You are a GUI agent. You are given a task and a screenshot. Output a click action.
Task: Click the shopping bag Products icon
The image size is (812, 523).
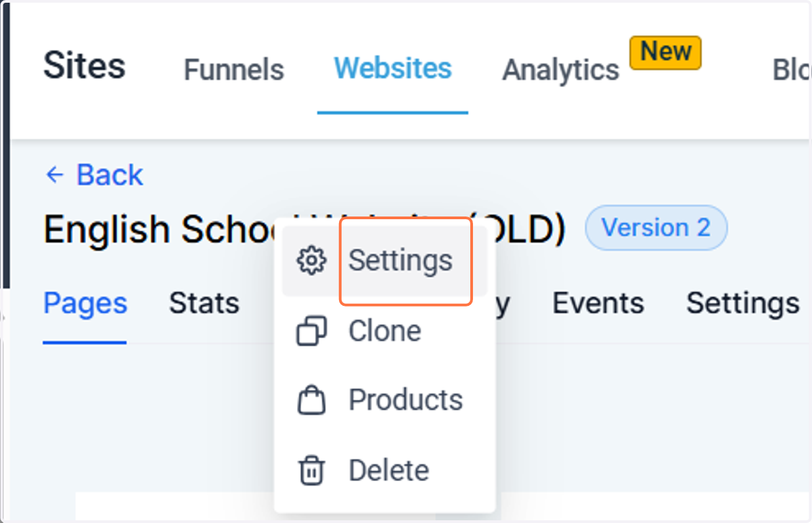pos(311,401)
